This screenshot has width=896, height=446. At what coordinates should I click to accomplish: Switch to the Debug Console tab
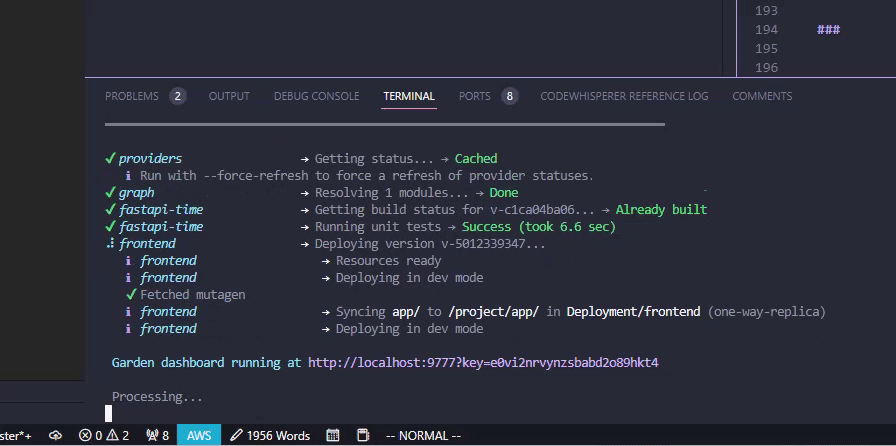click(317, 96)
